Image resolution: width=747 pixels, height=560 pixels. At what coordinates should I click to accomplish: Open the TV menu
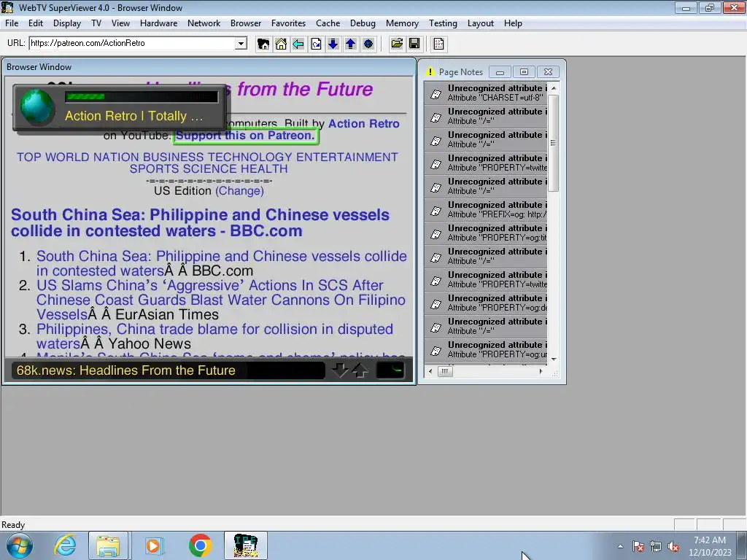tap(96, 23)
